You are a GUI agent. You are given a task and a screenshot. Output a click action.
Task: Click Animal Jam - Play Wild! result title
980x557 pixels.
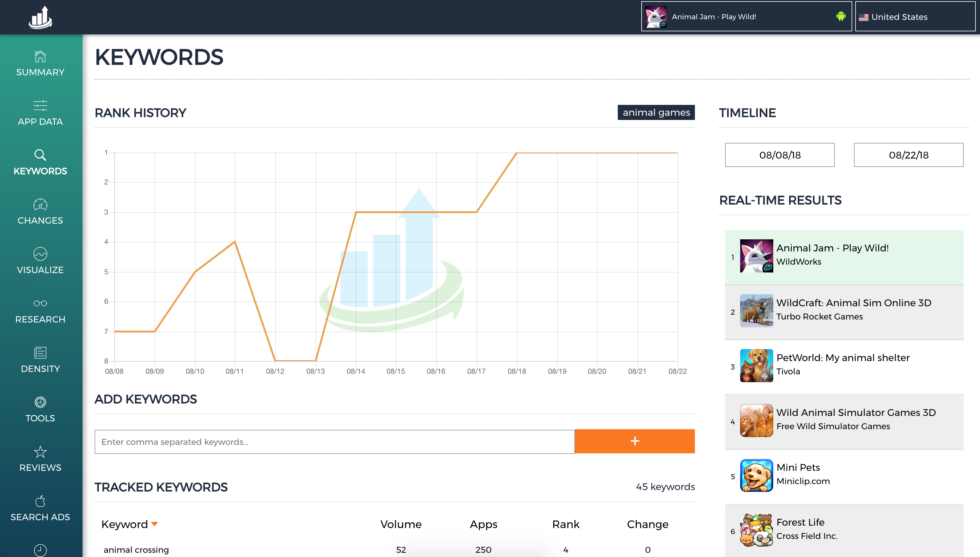pyautogui.click(x=832, y=248)
